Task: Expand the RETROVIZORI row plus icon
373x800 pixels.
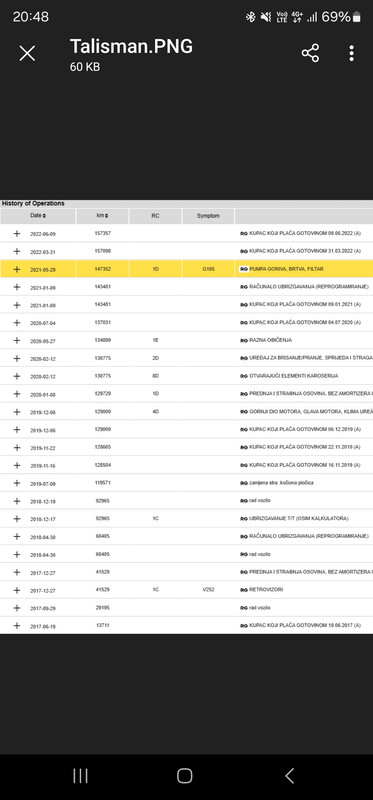Action: click(x=17, y=590)
